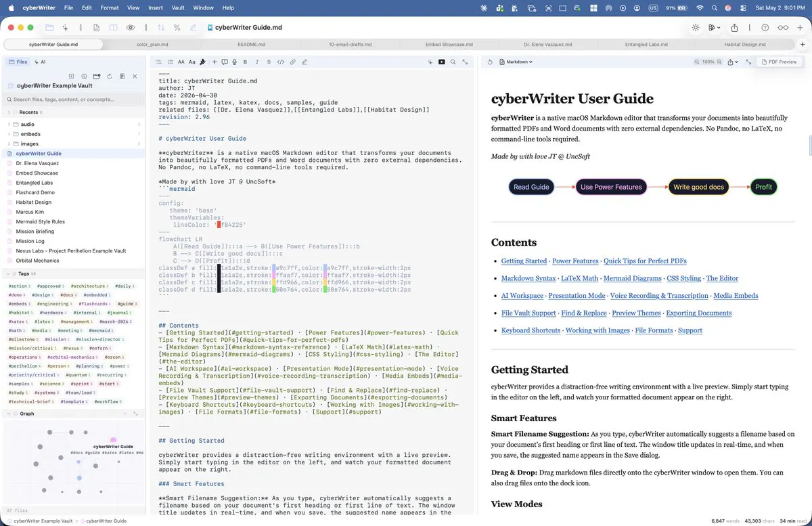Click the reading glasses icon
This screenshot has width=812, height=526.
[x=783, y=28]
